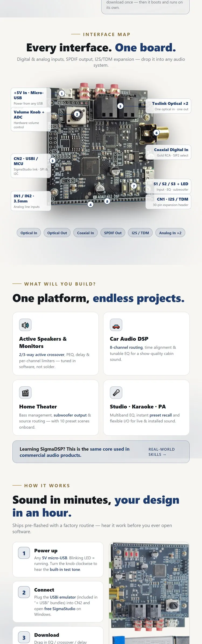Screen dimensions: 202x644
Task: Click step number 2 badge for Connect
Action: click(24, 593)
